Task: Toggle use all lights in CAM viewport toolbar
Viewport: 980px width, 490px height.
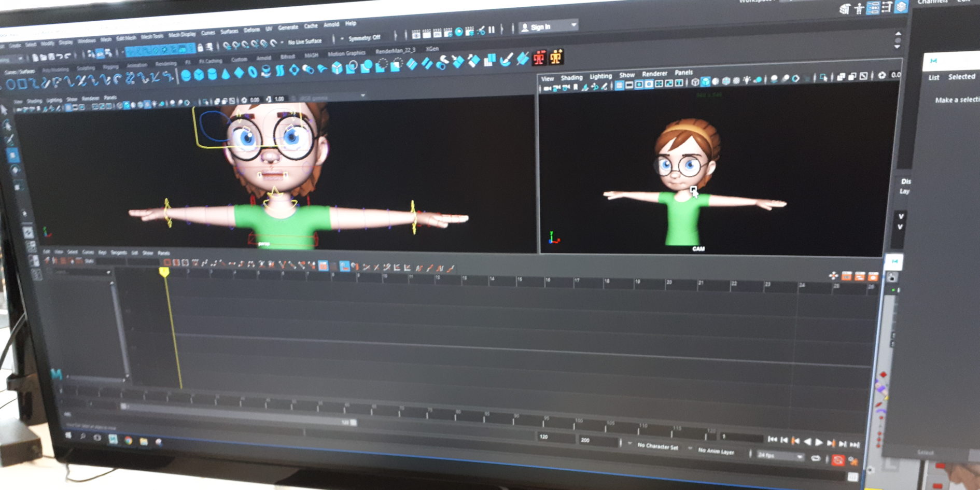Action: 747,80
